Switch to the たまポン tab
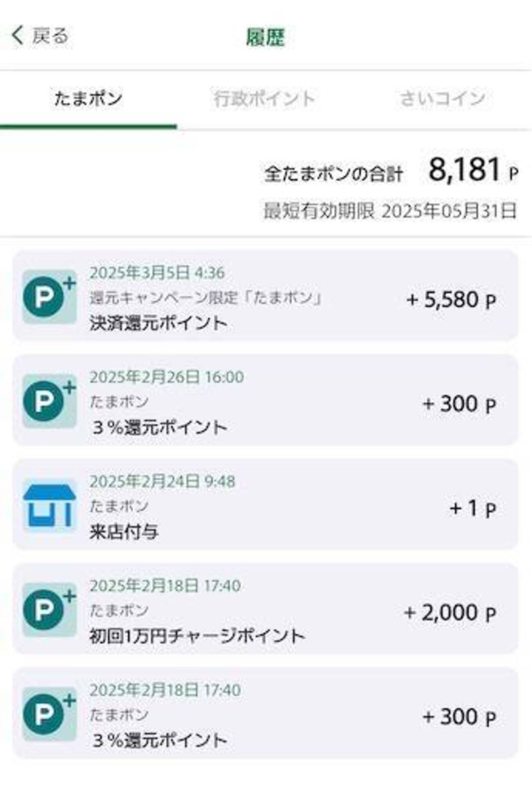532x790 pixels. [88, 99]
